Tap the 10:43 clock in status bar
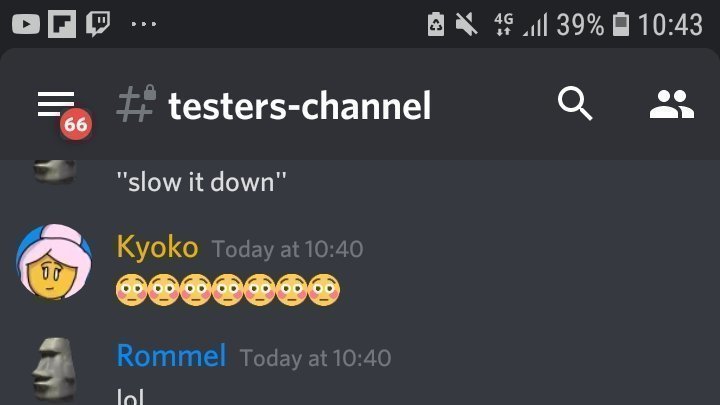The image size is (720, 405). coord(670,24)
